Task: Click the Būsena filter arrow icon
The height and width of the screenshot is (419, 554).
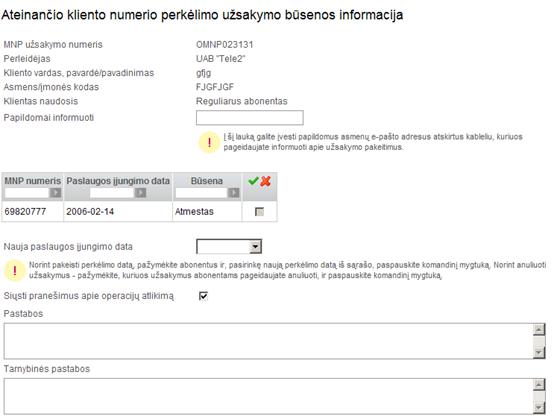Action: coord(233,193)
